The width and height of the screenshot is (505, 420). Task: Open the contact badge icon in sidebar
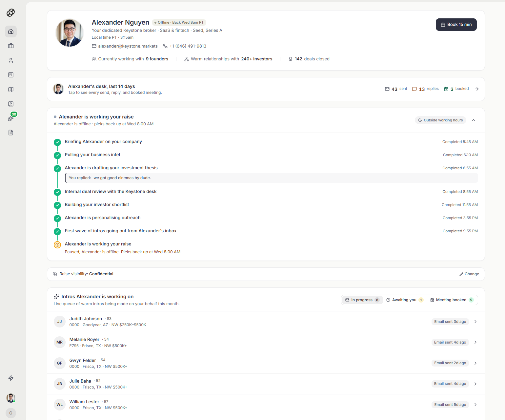tap(11, 104)
